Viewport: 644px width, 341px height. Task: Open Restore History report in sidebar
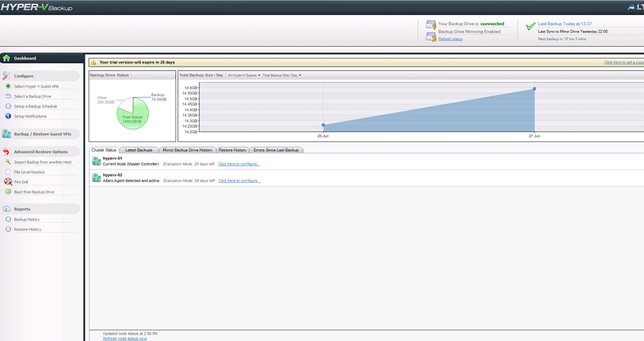click(x=28, y=229)
